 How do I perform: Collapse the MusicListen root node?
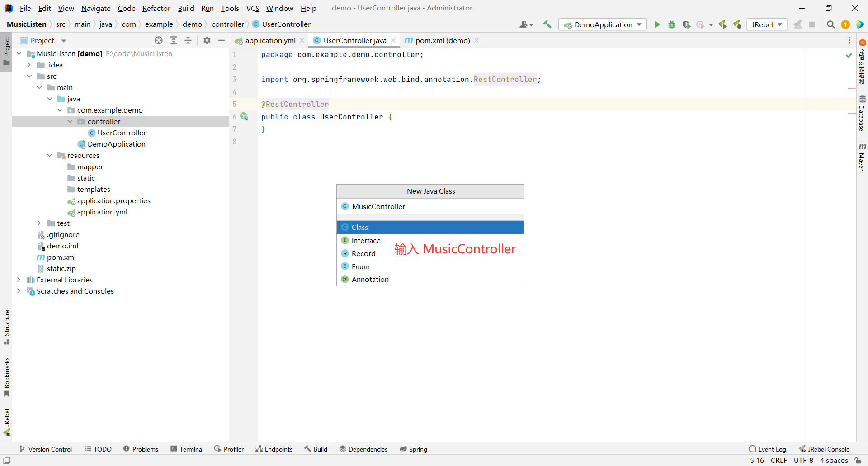coord(19,53)
